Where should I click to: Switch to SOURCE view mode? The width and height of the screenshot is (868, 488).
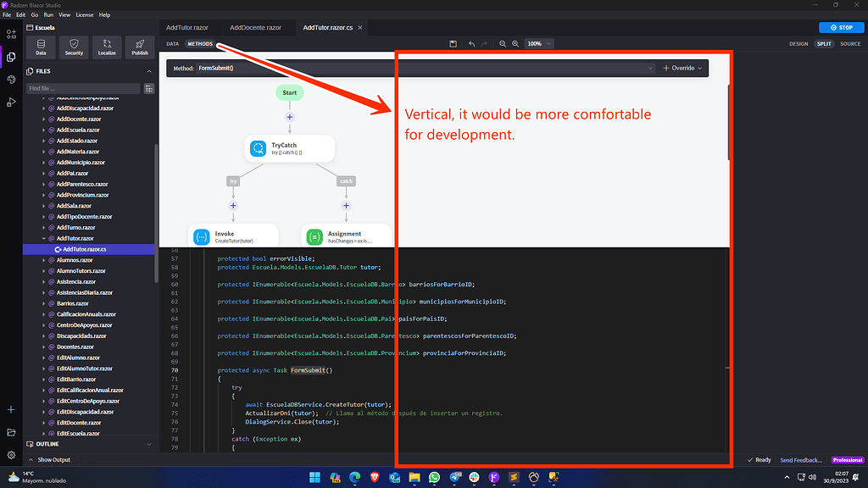pos(850,43)
